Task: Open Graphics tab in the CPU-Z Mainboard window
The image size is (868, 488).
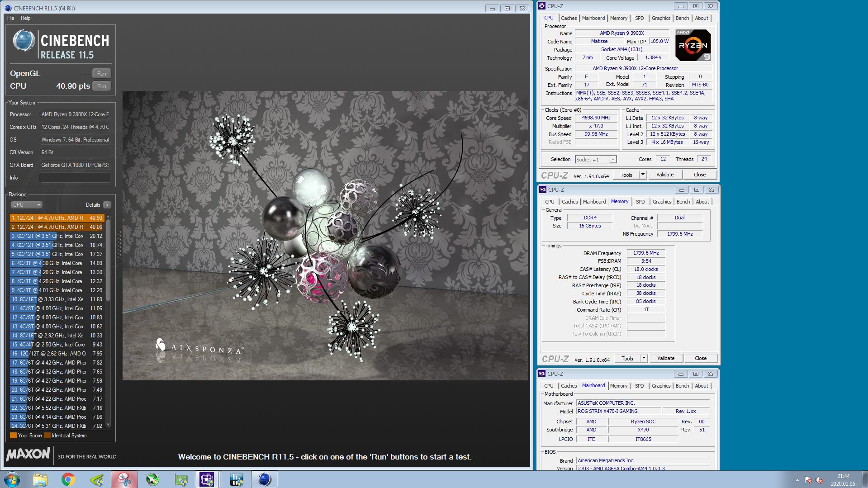Action: click(x=661, y=386)
